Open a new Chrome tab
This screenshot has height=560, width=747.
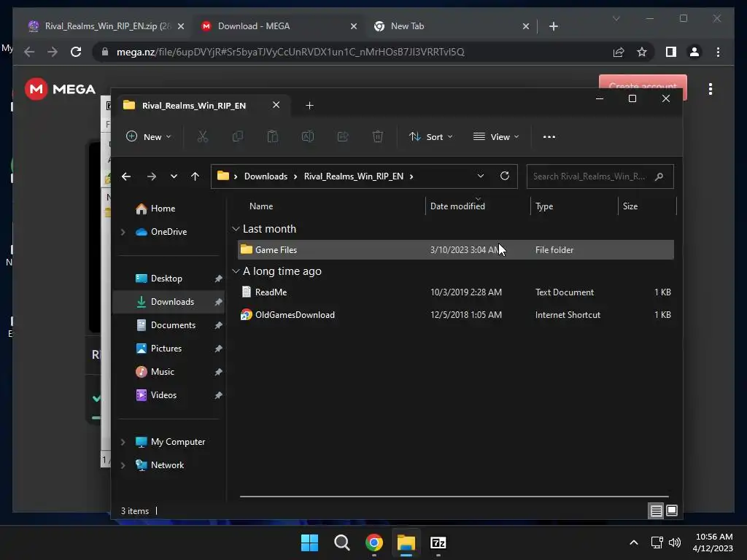553,26
